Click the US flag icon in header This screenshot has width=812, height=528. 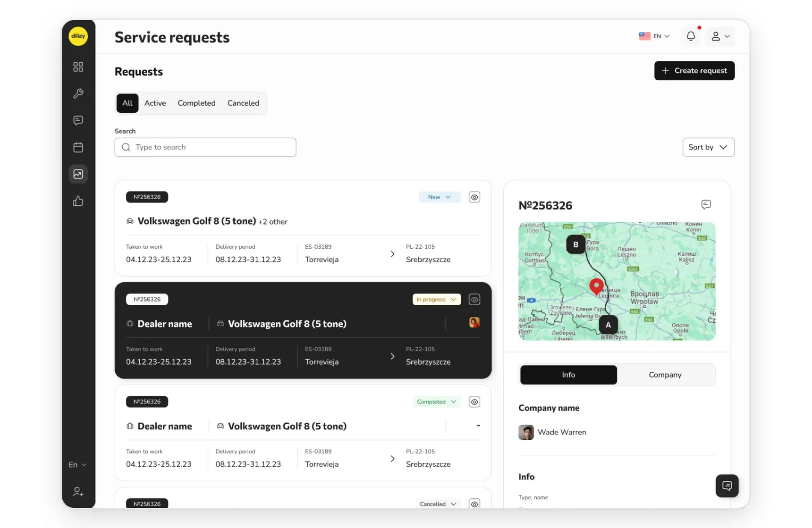(644, 36)
